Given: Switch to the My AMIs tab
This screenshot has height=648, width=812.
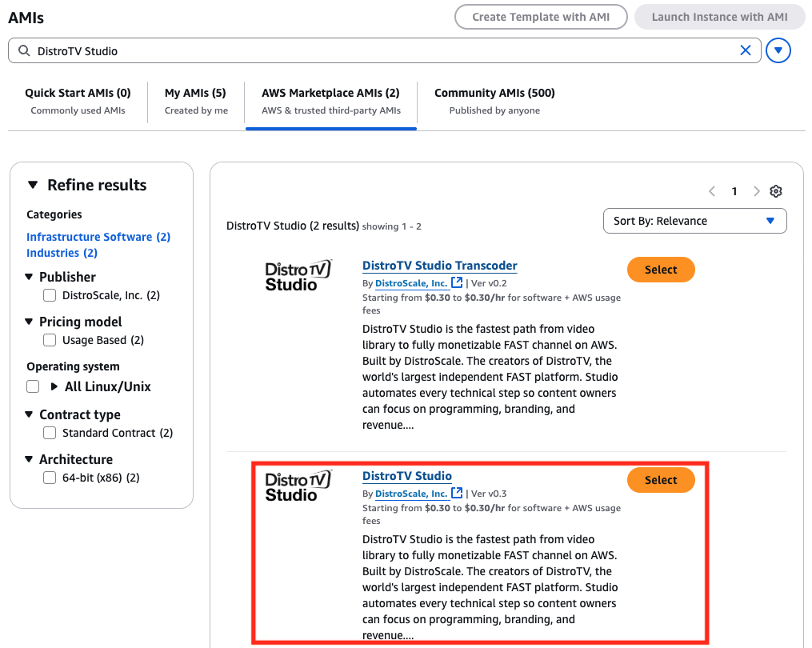Looking at the screenshot, I should click(x=195, y=102).
